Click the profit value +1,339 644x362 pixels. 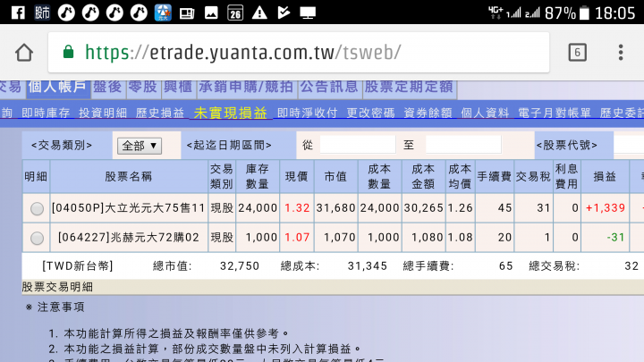coord(606,208)
